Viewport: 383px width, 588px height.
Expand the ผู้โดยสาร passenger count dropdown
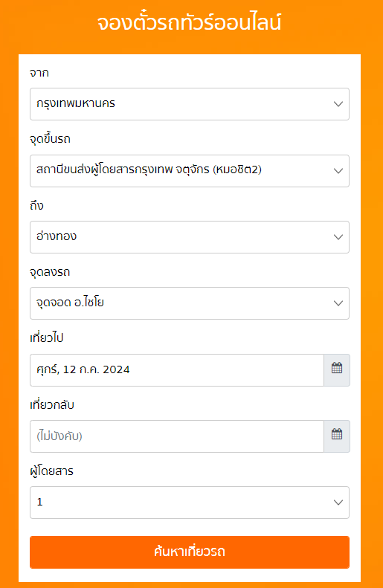[x=190, y=503]
